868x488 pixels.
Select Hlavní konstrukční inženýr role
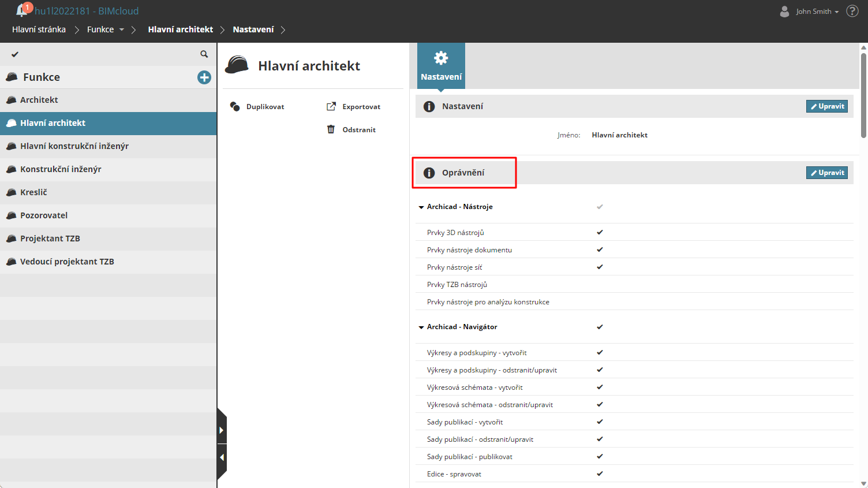pyautogui.click(x=108, y=146)
